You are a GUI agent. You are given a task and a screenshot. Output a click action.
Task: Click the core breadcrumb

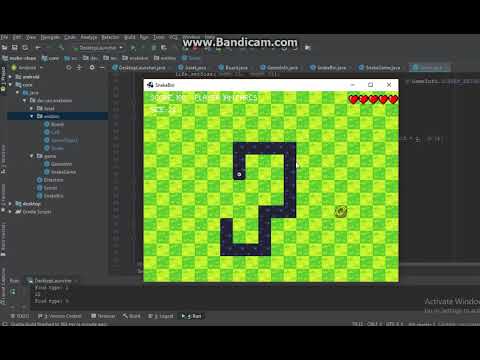(50, 58)
